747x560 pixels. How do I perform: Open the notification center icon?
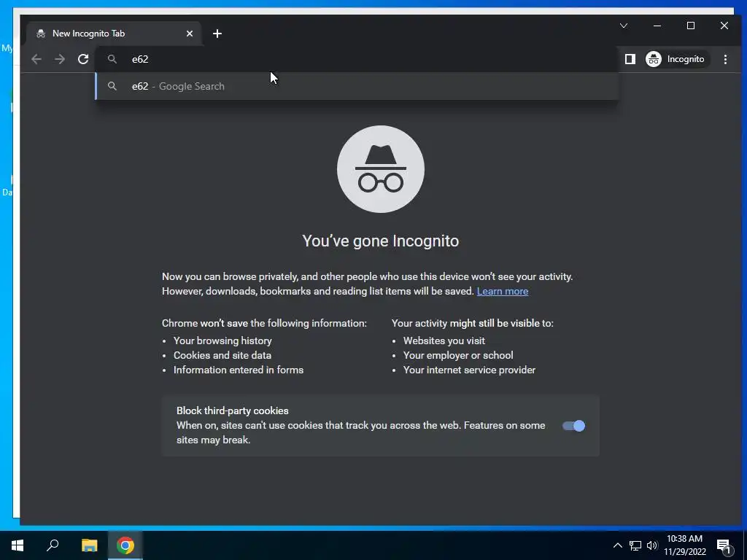(724, 545)
